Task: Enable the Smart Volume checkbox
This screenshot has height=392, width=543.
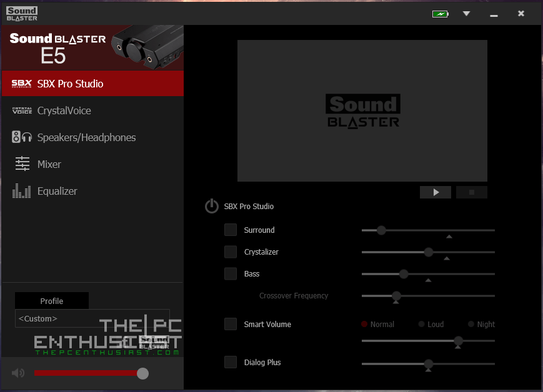Action: tap(231, 324)
